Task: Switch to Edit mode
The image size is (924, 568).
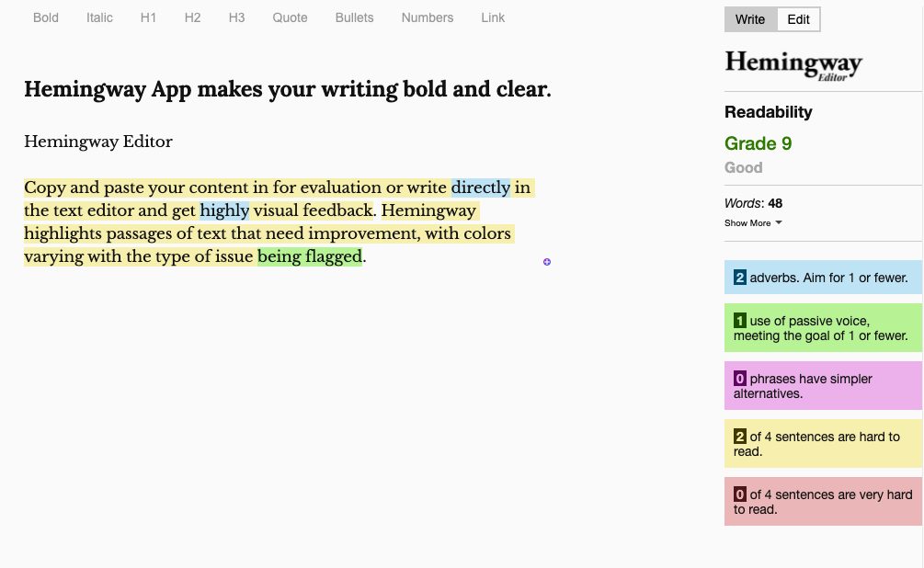Action: (797, 18)
